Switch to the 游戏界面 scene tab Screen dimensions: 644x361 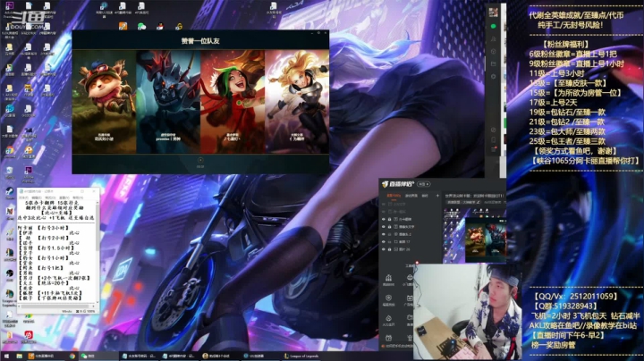(411, 196)
